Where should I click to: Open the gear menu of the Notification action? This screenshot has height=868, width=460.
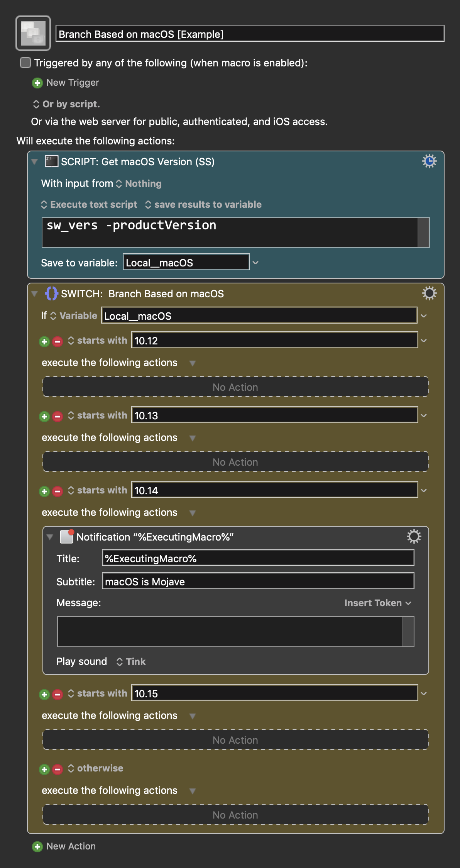[x=414, y=536]
